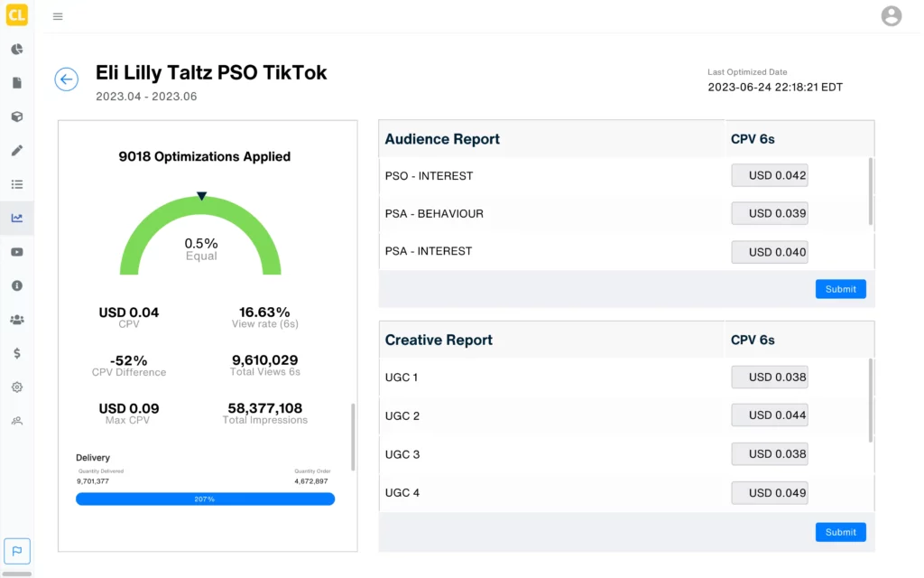The image size is (924, 578).
Task: Click the stats panel scrollbar
Action: click(x=353, y=437)
